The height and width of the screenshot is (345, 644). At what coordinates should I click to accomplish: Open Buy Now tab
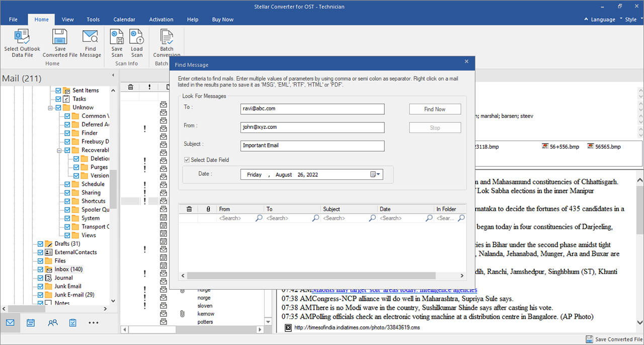coord(223,20)
